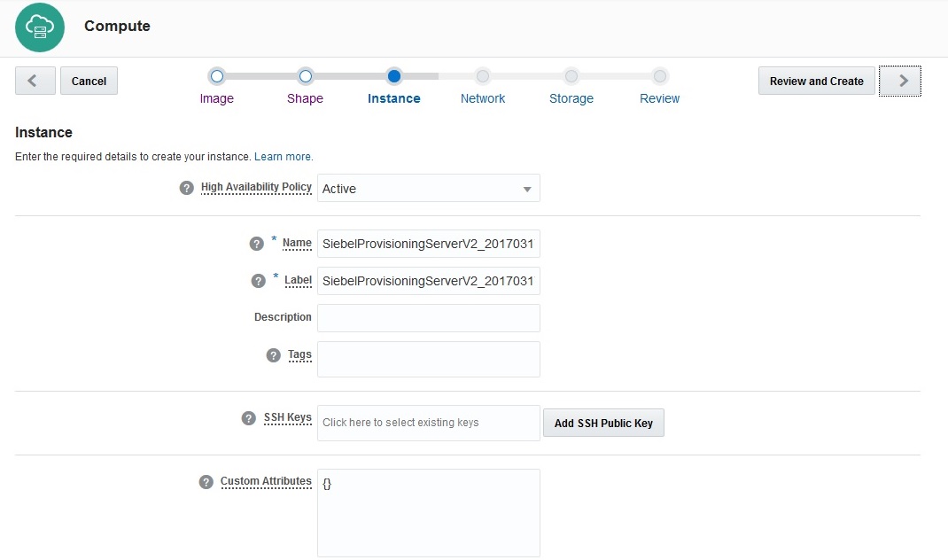Open help icon beside Label field
This screenshot has width=948, height=560.
tap(259, 281)
